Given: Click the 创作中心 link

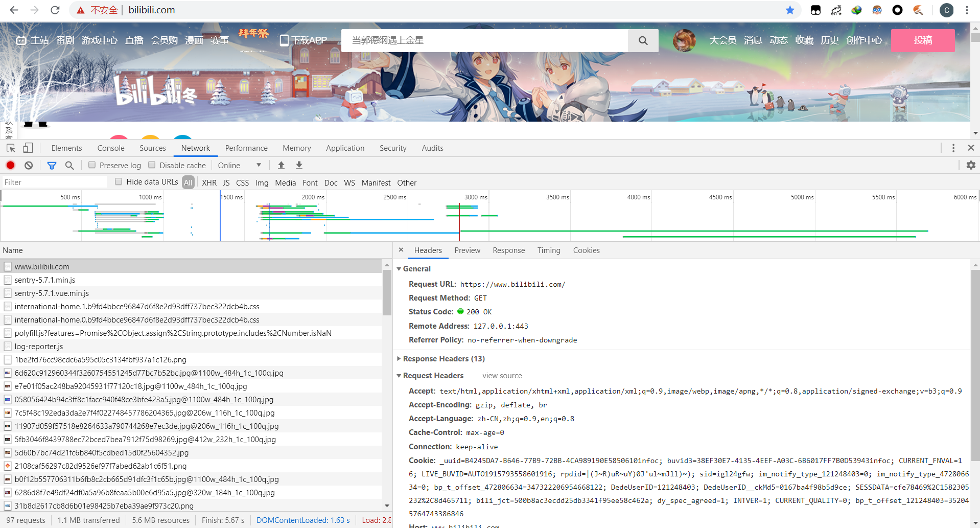Looking at the screenshot, I should click(x=864, y=40).
